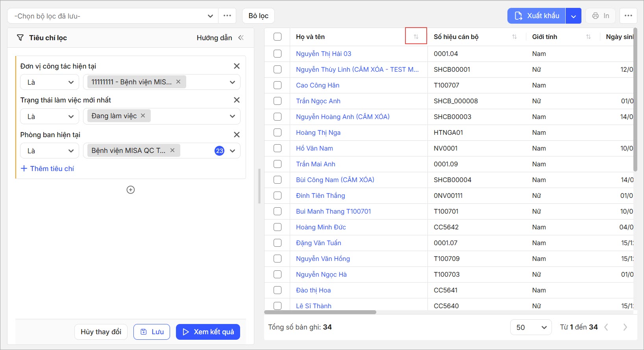Add a new filter group (circled plus)

[x=131, y=190]
